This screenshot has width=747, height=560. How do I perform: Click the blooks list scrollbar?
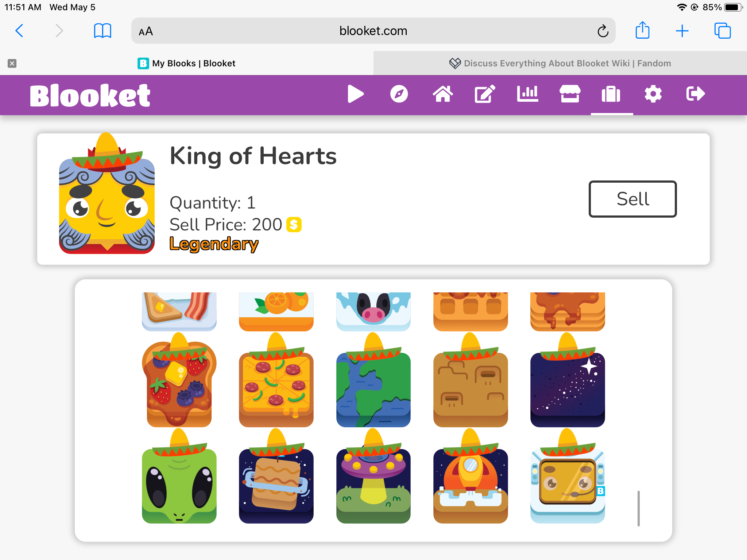(639, 509)
